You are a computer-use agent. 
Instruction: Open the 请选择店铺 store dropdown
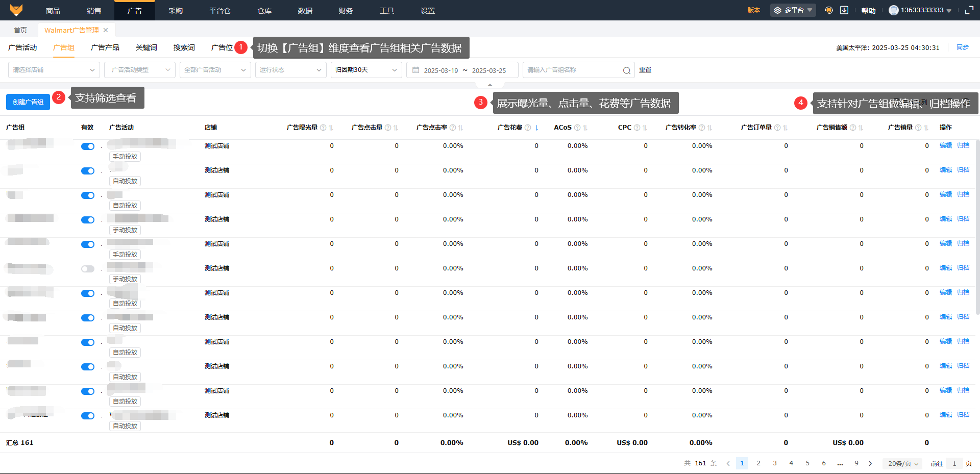click(x=54, y=70)
